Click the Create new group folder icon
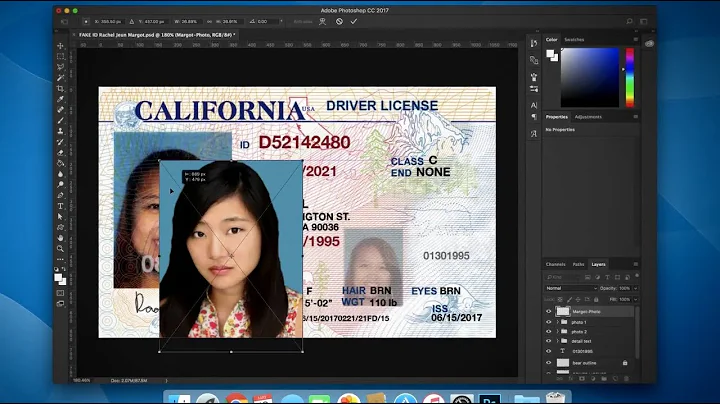The height and width of the screenshot is (404, 720). pyautogui.click(x=604, y=379)
